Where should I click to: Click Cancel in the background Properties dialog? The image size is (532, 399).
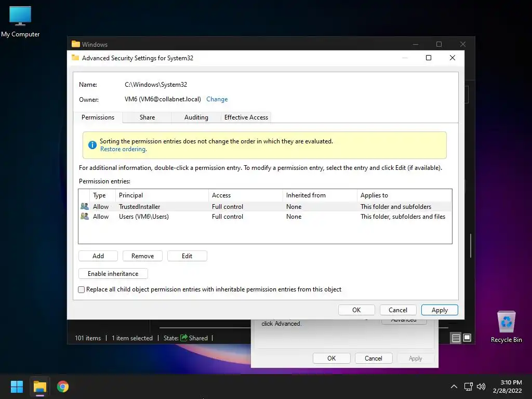373,358
